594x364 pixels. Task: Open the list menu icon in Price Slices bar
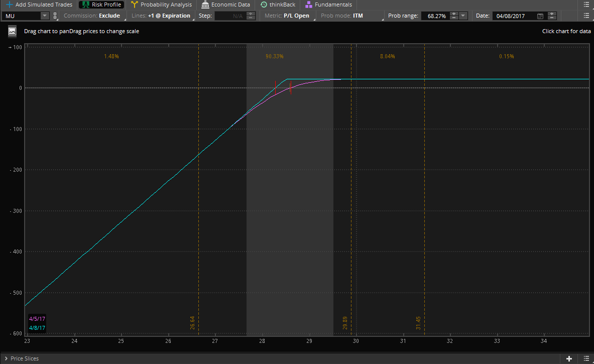[586, 358]
